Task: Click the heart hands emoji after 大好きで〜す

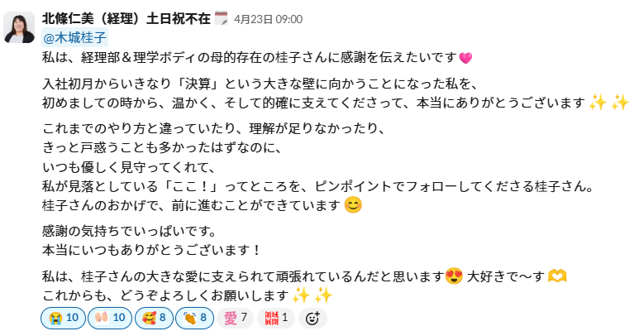Action: pyautogui.click(x=557, y=276)
